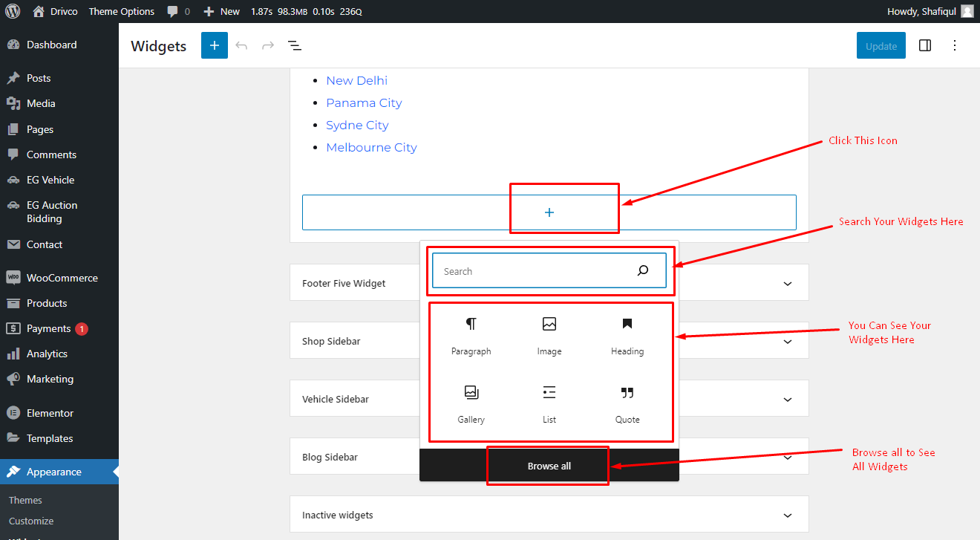Open the New content menu in the admin bar
980x540 pixels.
[x=221, y=11]
